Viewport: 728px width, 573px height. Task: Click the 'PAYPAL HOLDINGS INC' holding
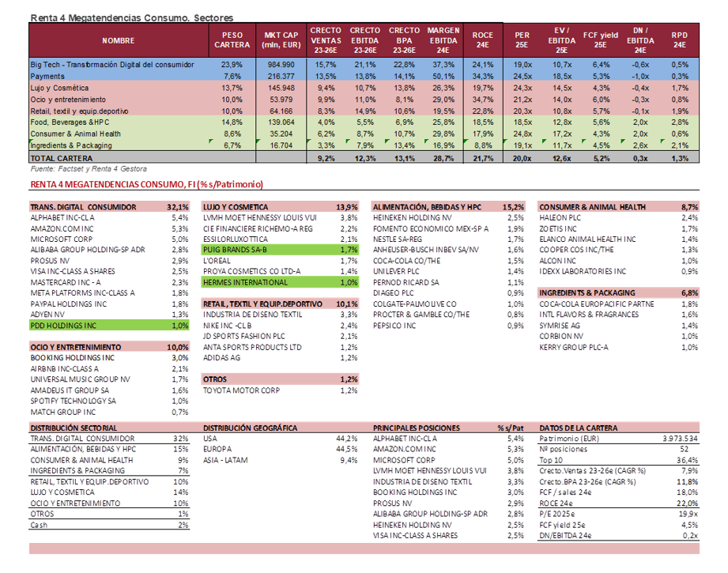pyautogui.click(x=69, y=304)
